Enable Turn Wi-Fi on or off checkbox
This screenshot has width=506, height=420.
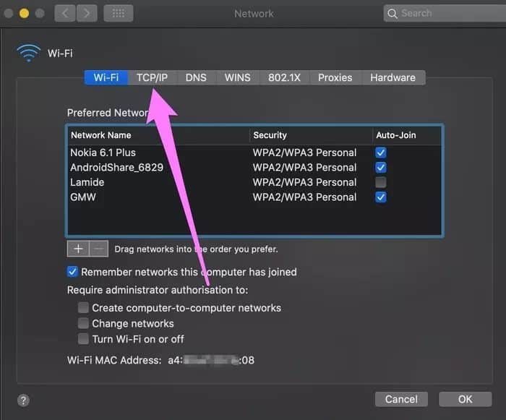83,339
